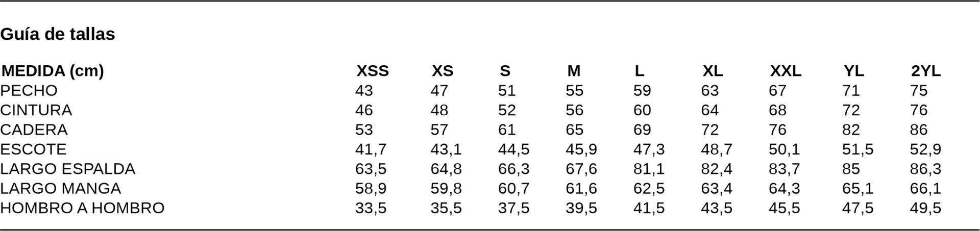Select the CADERA row label
The height and width of the screenshot is (231, 980).
coord(34,130)
